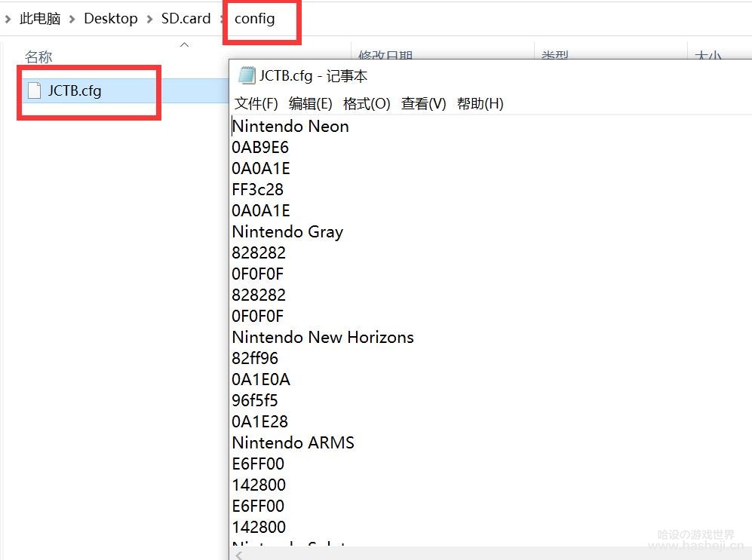
Task: Sort files by the 类型 column header
Action: point(554,56)
